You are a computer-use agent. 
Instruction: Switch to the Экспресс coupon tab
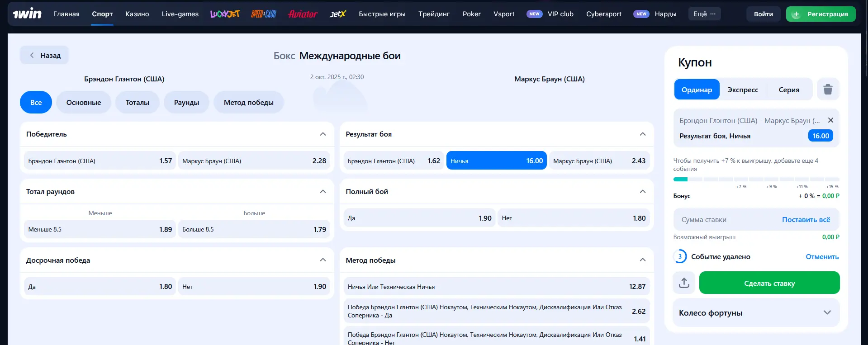click(x=743, y=90)
